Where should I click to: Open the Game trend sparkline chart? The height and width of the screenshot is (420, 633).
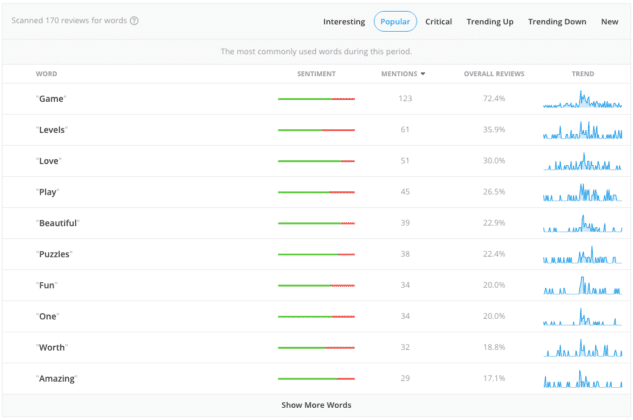point(582,99)
